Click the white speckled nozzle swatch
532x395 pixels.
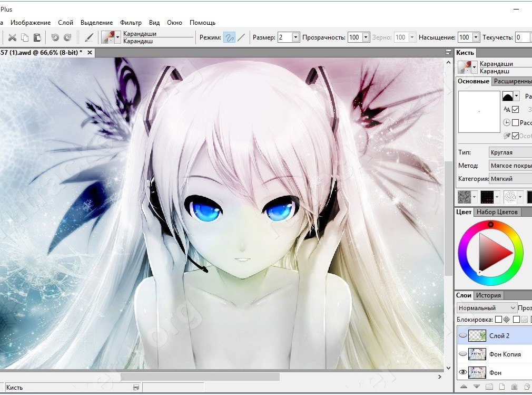(510, 197)
